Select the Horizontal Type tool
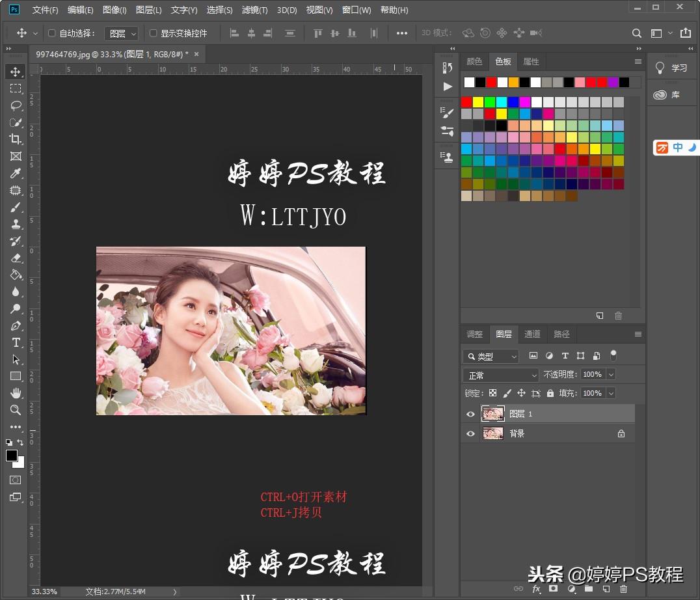 [16, 342]
